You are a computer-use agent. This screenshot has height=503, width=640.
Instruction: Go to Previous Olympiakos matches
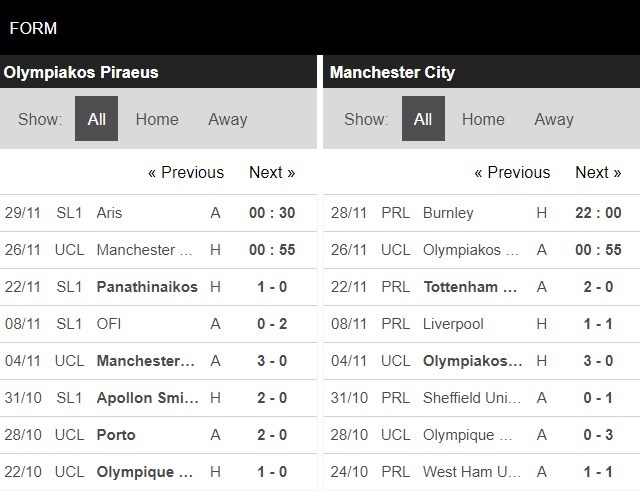pos(186,172)
